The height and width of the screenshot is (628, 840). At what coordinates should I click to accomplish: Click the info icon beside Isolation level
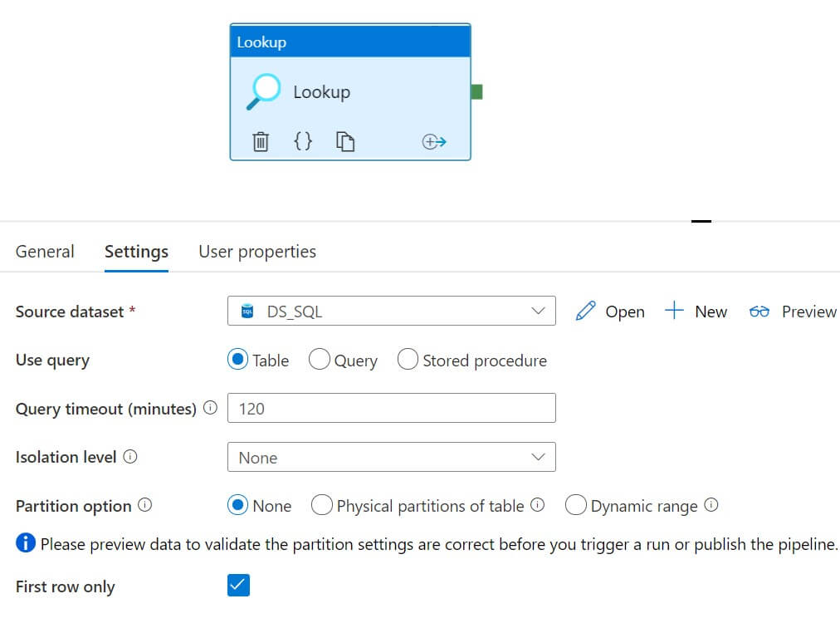pyautogui.click(x=130, y=457)
